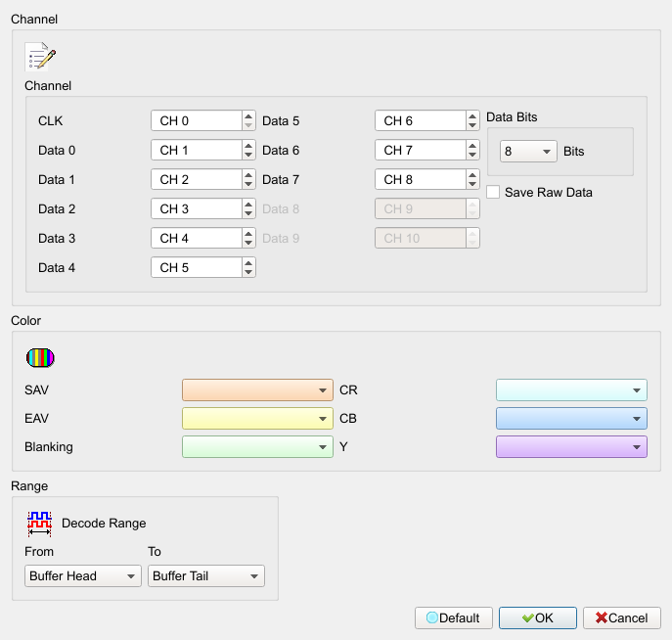The image size is (672, 640).
Task: Open the From Buffer Head dropdown
Action: pos(83,576)
